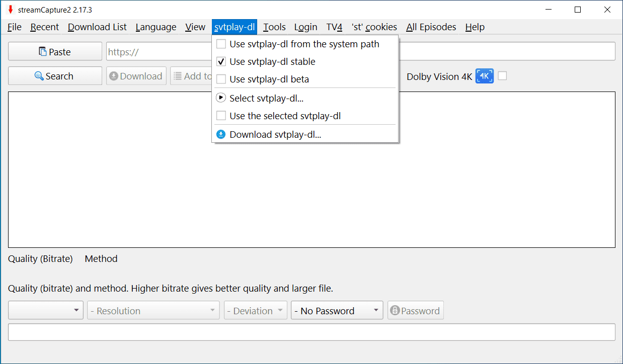The width and height of the screenshot is (623, 364).
Task: Click the Search button
Action: click(x=55, y=76)
